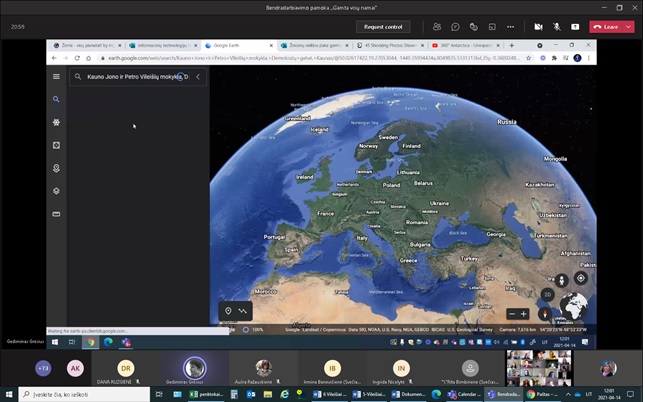Screen dimensions: 645x402
Task: Select the Search icon in Earth sidebar
Action: click(56, 99)
